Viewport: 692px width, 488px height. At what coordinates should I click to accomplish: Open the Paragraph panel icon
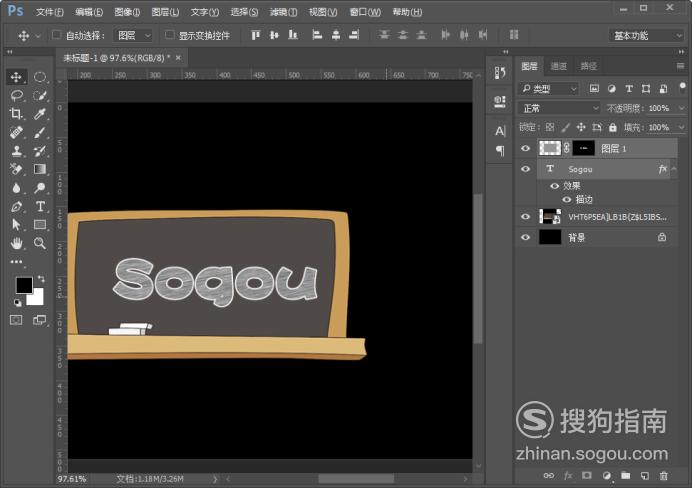tap(500, 151)
